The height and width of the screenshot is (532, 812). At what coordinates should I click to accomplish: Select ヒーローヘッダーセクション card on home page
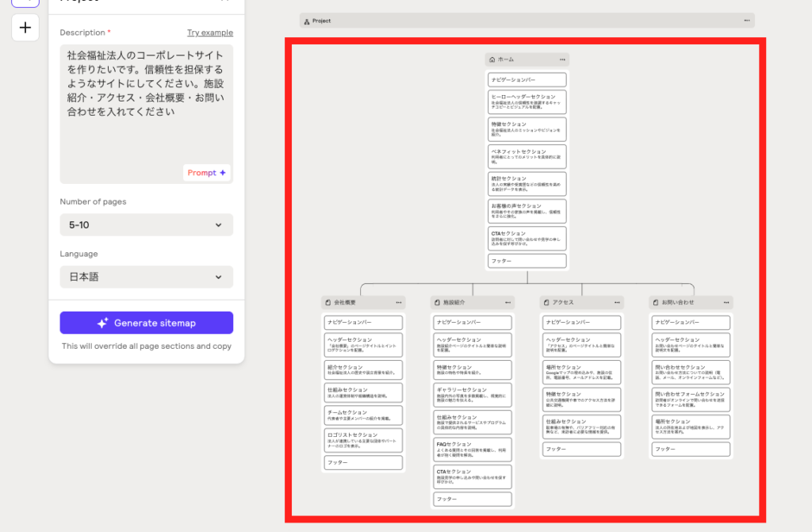tap(527, 101)
